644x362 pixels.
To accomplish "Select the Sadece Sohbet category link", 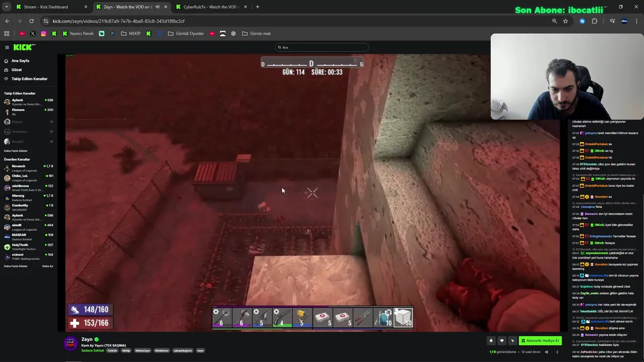I will (x=93, y=350).
